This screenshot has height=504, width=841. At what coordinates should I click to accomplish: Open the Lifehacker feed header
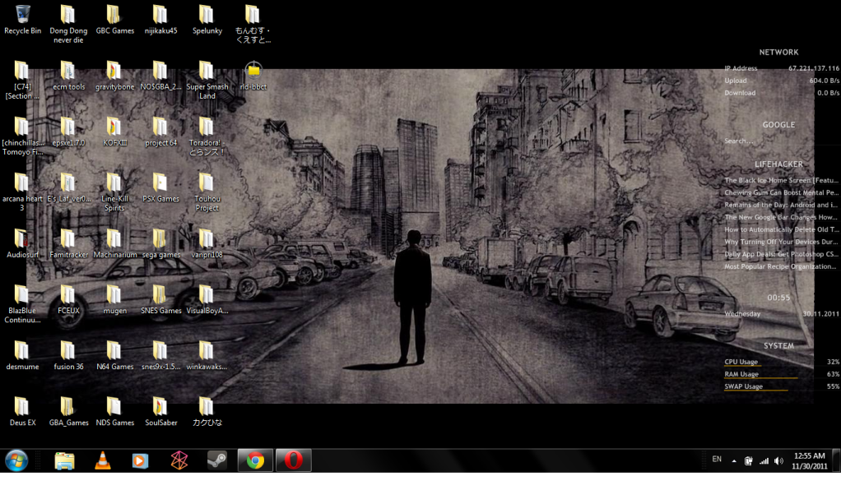click(778, 164)
